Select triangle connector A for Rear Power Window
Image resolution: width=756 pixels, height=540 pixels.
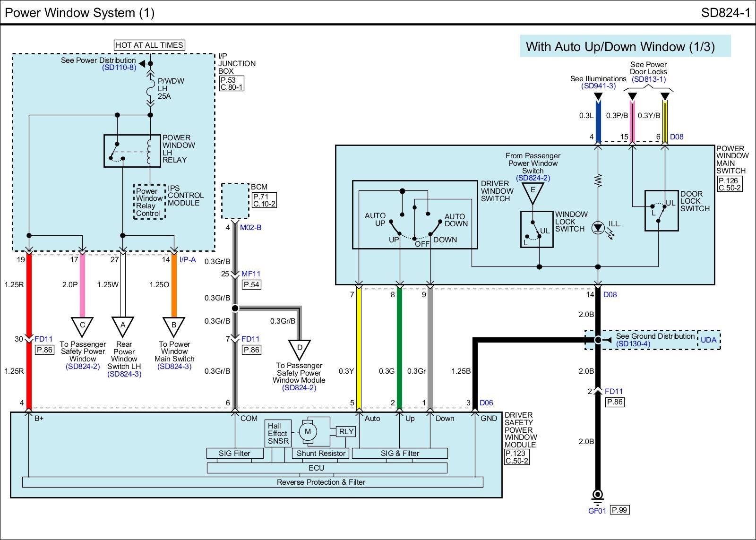pyautogui.click(x=123, y=326)
